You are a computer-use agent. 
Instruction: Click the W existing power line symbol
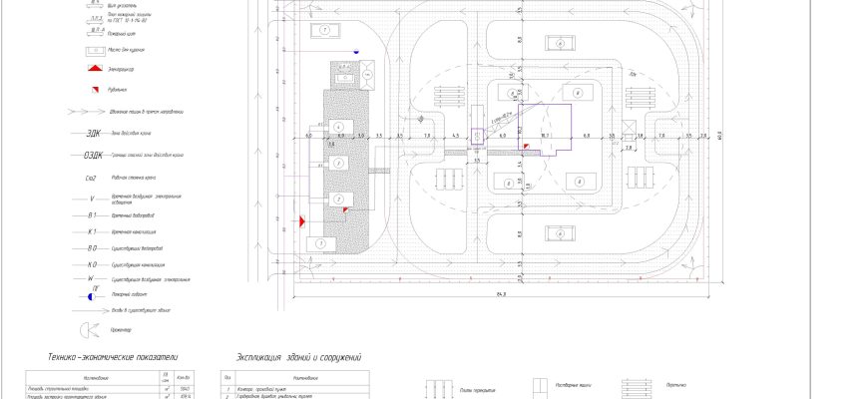tap(92, 279)
